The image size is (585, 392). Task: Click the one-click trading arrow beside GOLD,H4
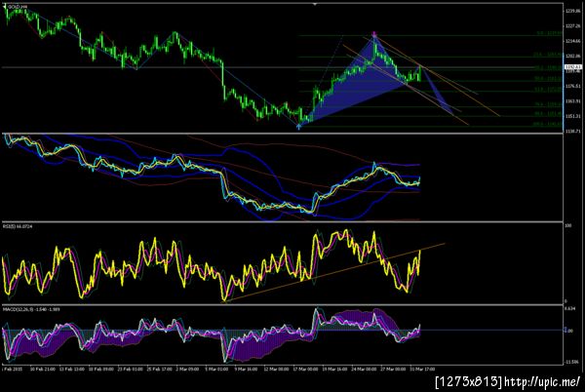click(x=5, y=7)
